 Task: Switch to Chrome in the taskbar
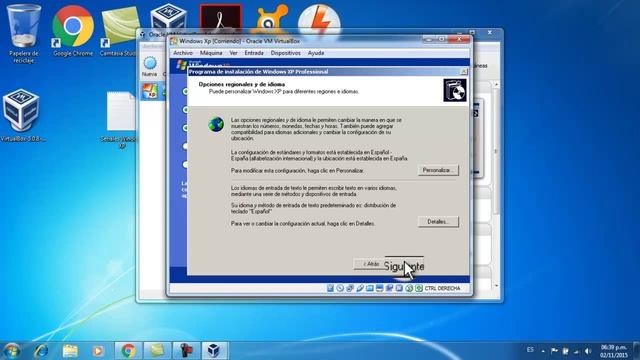coord(128,351)
